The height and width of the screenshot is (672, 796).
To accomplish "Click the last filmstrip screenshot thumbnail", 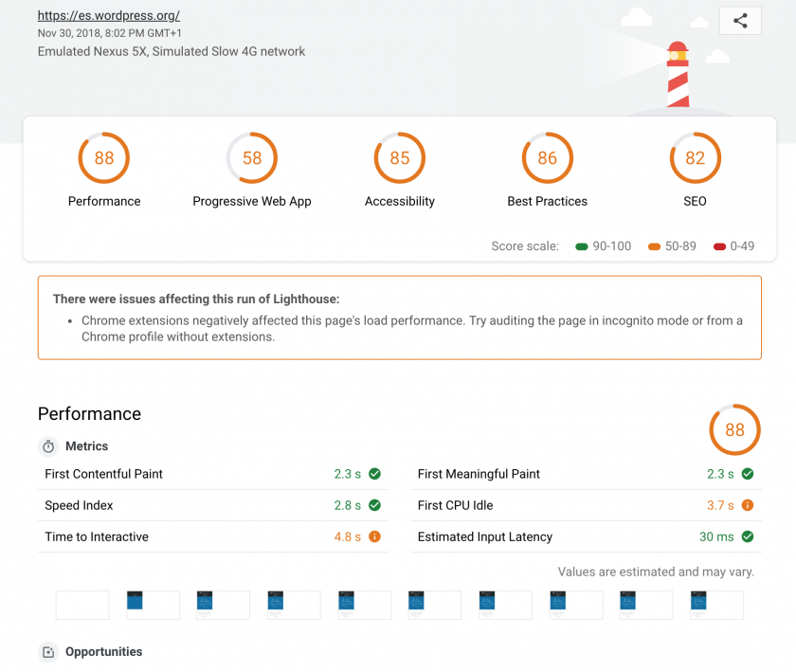I will point(716,605).
